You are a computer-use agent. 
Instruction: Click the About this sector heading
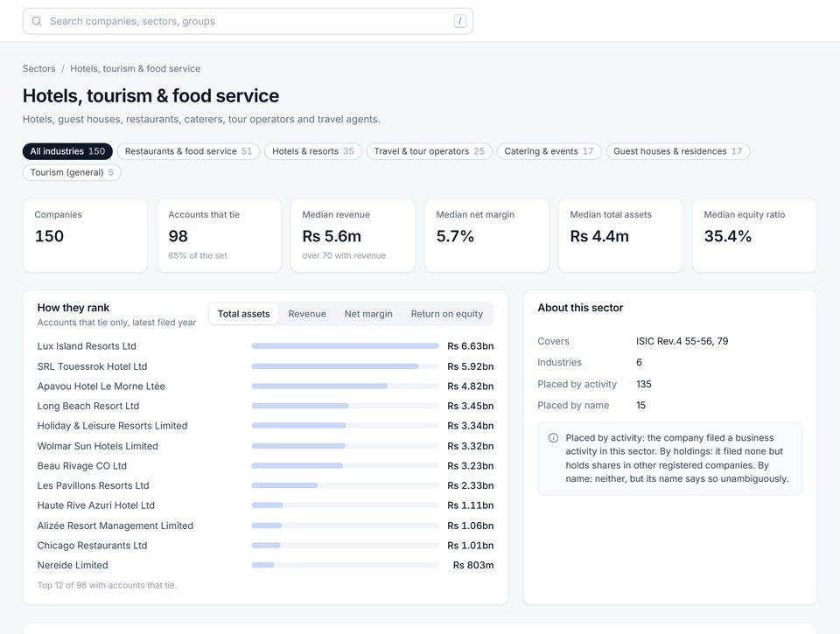click(580, 308)
